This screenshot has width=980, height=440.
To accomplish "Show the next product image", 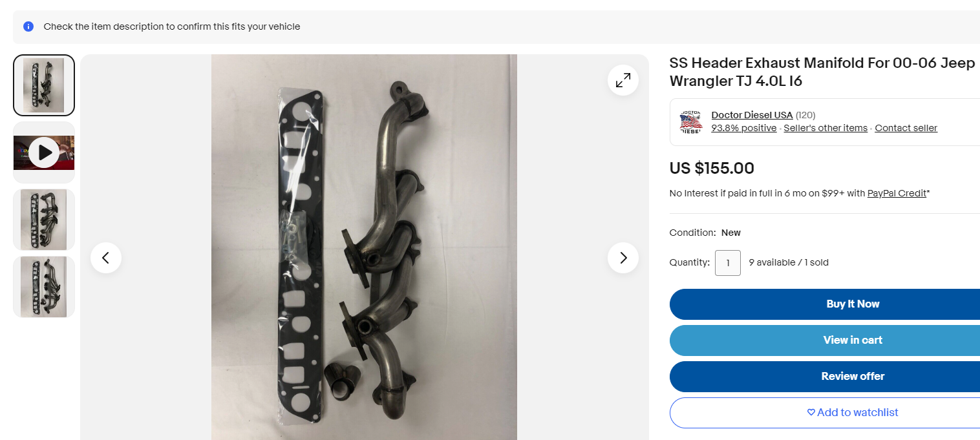I will tap(623, 258).
